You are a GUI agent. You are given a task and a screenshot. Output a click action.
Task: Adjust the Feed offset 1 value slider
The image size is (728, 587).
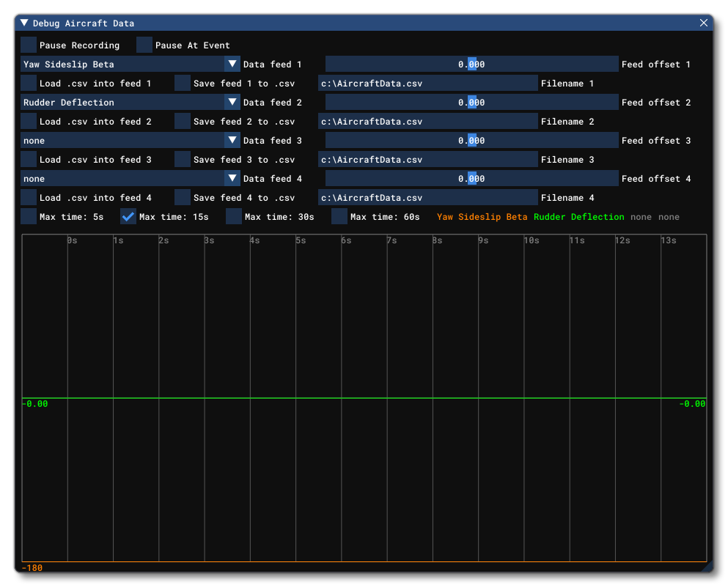[x=472, y=64]
